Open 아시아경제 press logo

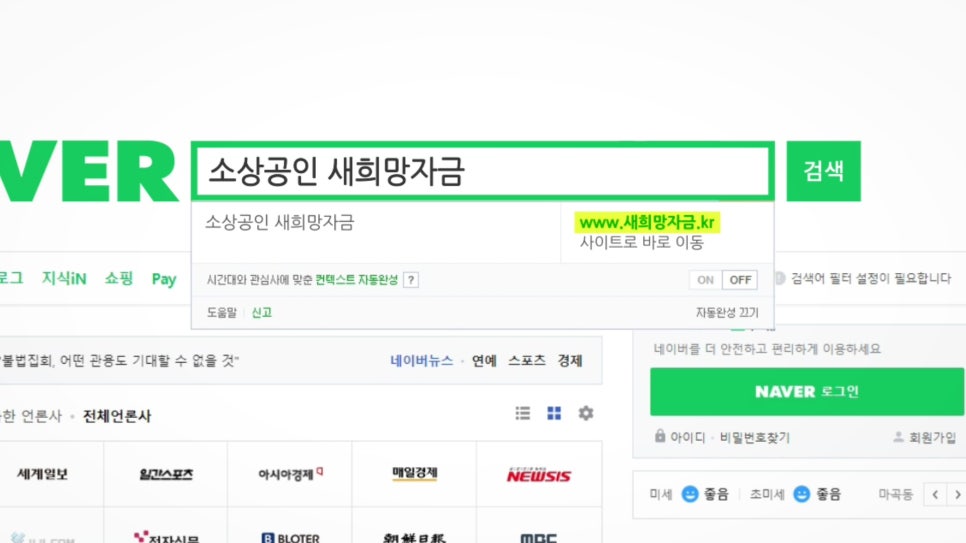tap(290, 474)
